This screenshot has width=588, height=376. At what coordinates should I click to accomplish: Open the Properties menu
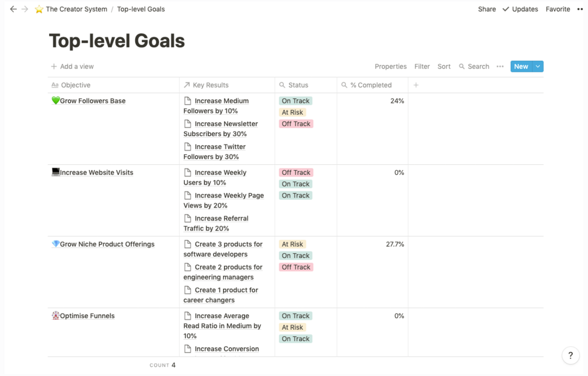[x=390, y=67]
